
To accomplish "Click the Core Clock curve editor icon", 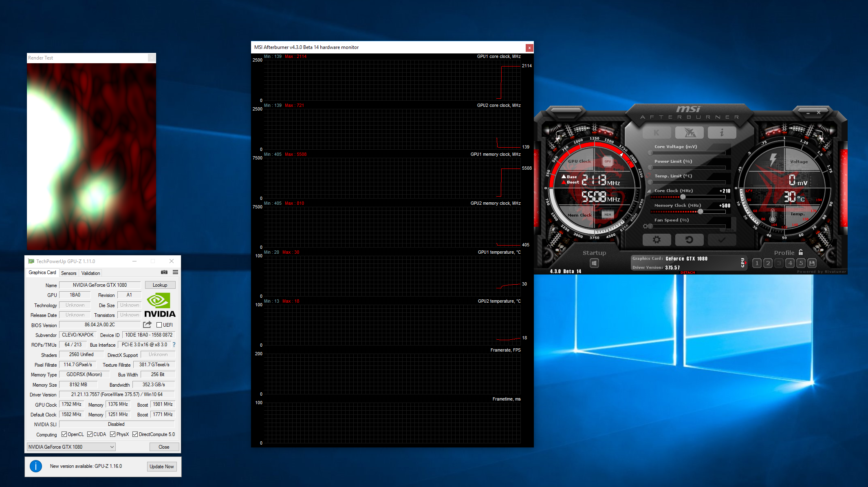I will click(x=649, y=191).
